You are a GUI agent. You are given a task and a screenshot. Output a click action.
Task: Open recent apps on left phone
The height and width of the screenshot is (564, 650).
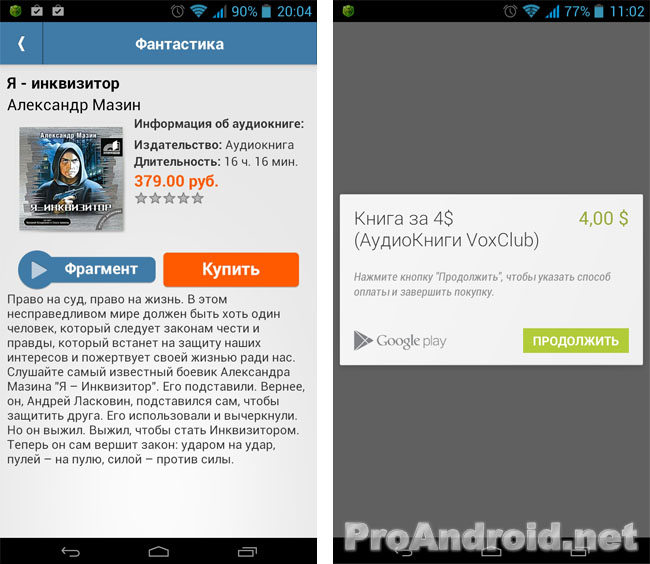click(247, 551)
